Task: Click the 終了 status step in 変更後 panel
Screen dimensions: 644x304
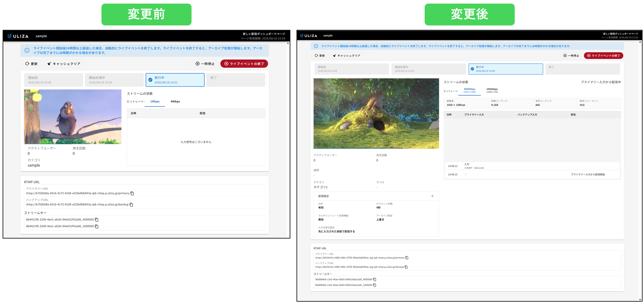Action: 583,69
